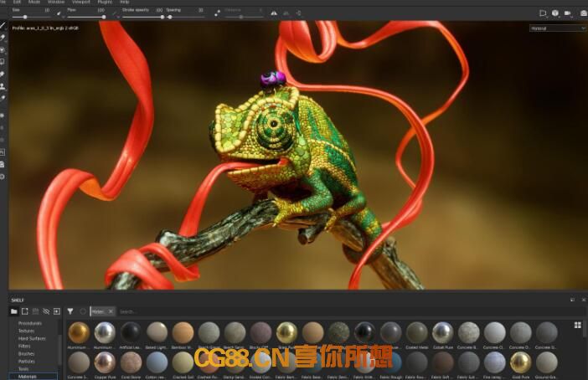Select the Eraser tool in left toolbar
588x380 pixels.
tap(3, 38)
